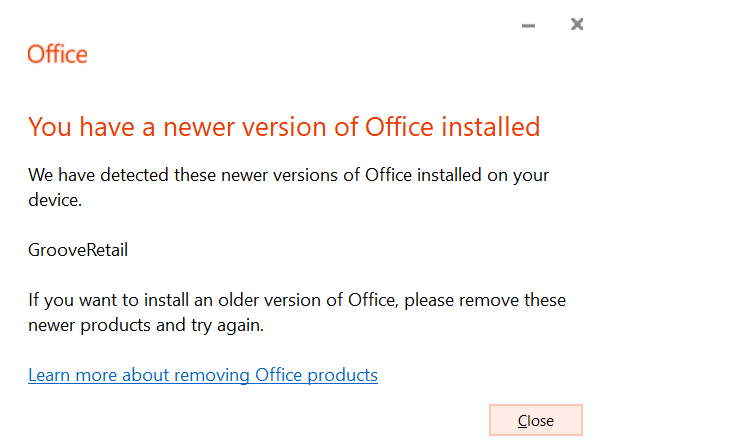Dismiss the dialog with the X icon

click(x=577, y=24)
